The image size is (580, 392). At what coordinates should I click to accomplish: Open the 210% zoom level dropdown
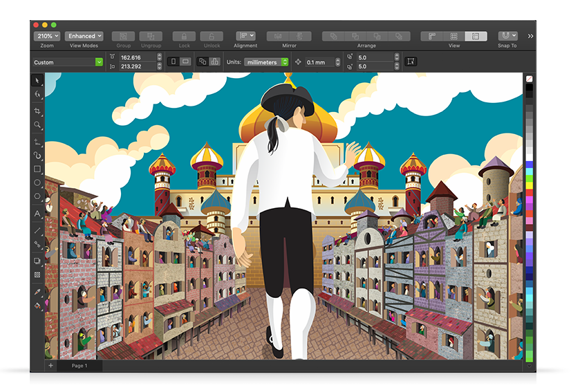46,36
